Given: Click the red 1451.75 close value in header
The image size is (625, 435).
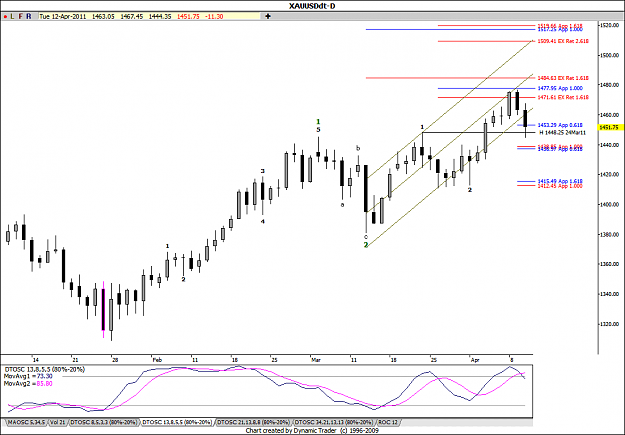Looking at the screenshot, I should [x=188, y=16].
